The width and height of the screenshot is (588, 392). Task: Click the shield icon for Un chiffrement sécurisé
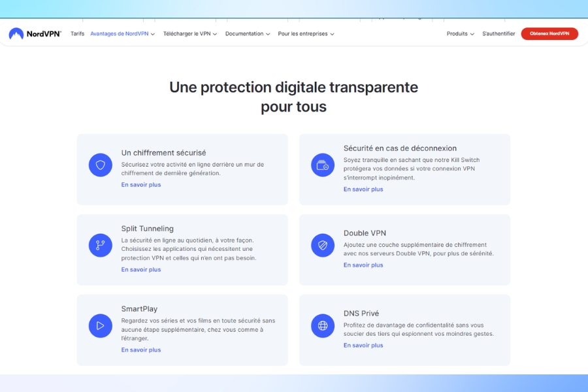(x=101, y=165)
